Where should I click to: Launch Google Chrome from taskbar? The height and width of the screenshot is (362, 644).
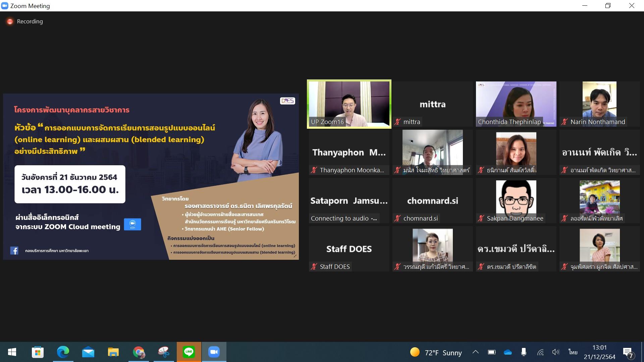coord(139,352)
